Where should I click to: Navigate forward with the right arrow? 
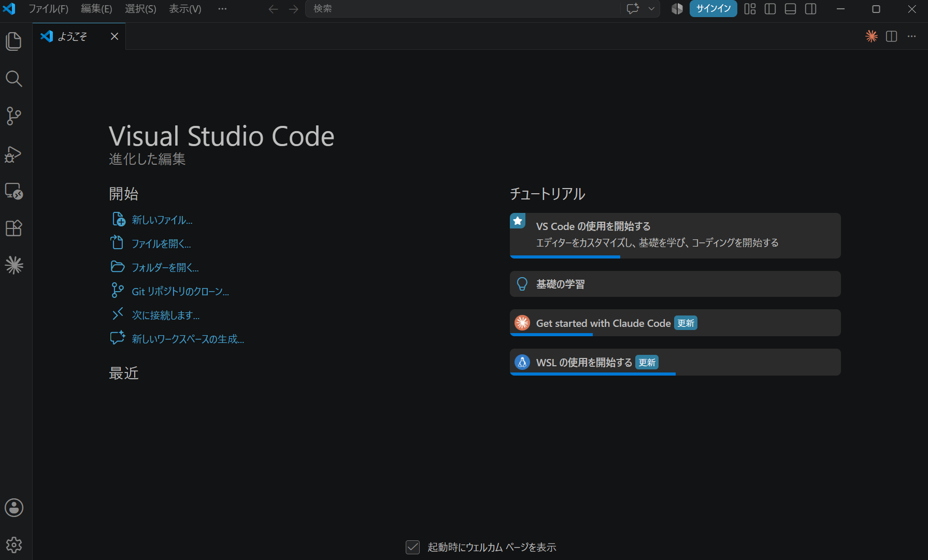[293, 9]
